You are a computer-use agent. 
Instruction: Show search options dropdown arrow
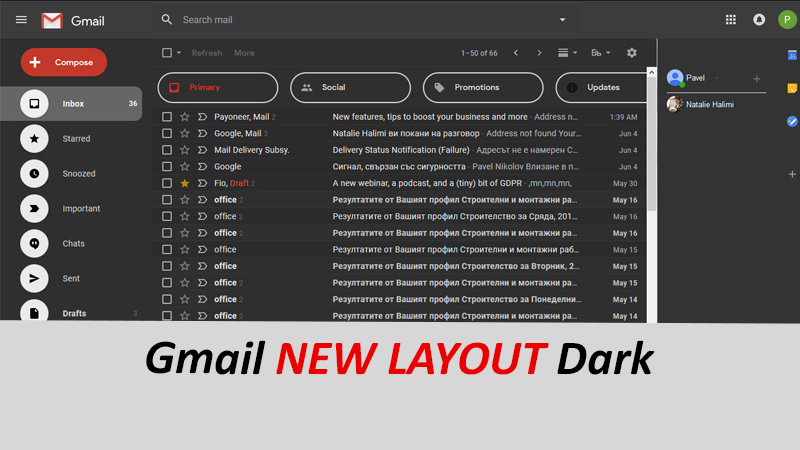pos(562,19)
